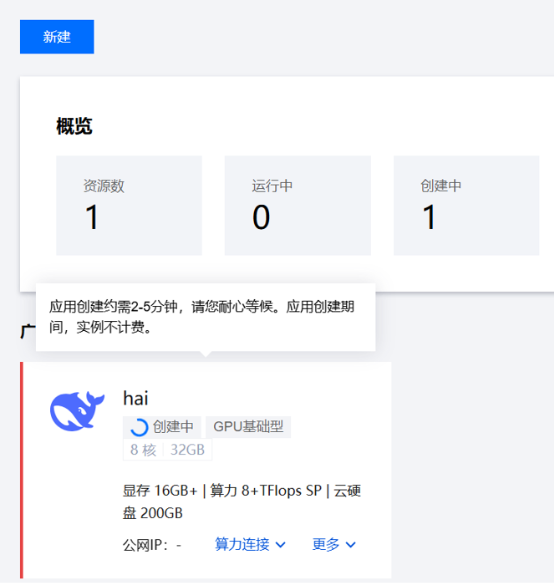Click the 32GB memory label

click(187, 450)
